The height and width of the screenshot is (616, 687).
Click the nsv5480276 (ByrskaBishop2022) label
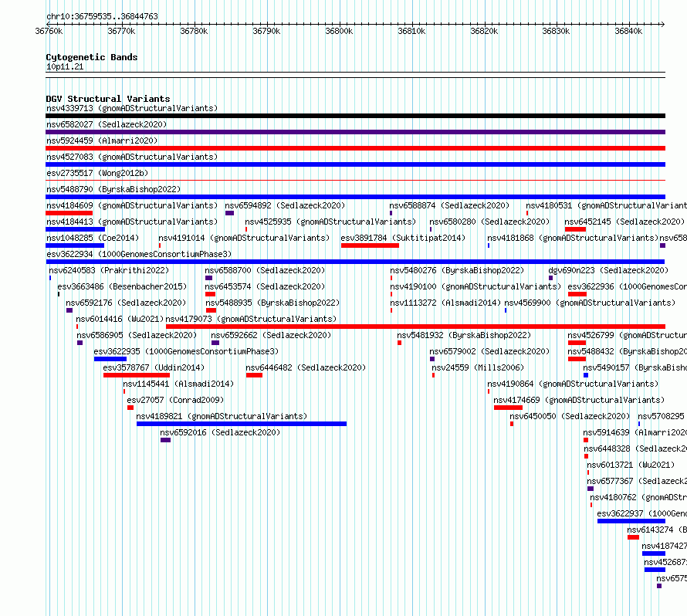457,270
